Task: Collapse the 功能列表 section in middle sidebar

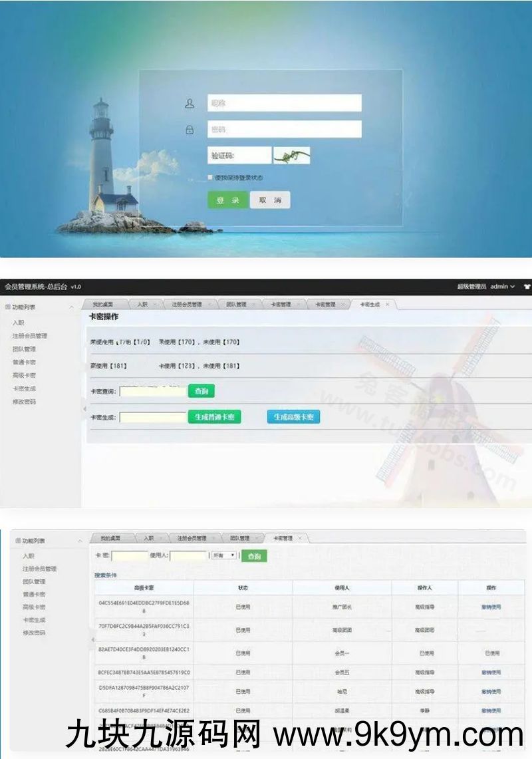Action: [72, 307]
